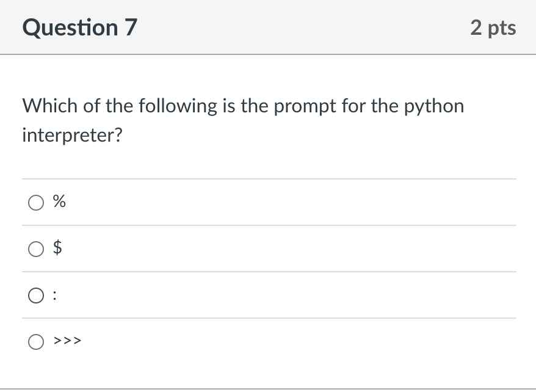Click the pts text in the header
Image resolution: width=536 pixels, height=392 pixels.
coord(502,28)
